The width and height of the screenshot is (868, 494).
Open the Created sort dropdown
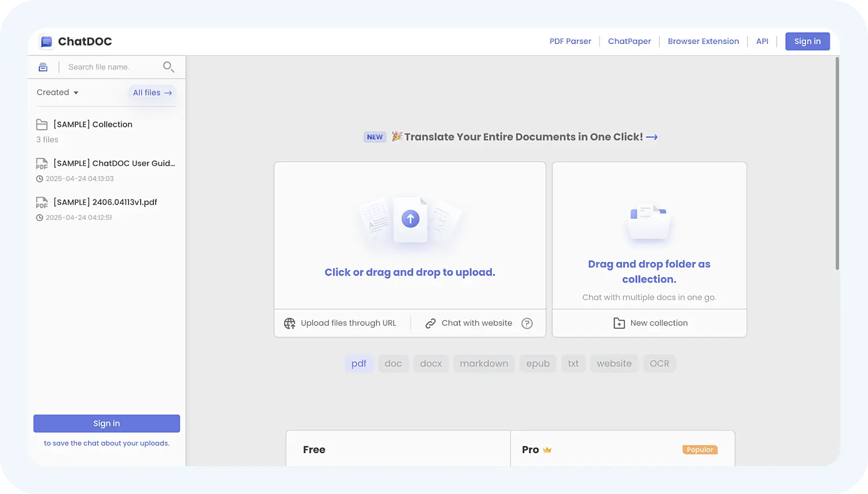pyautogui.click(x=57, y=93)
